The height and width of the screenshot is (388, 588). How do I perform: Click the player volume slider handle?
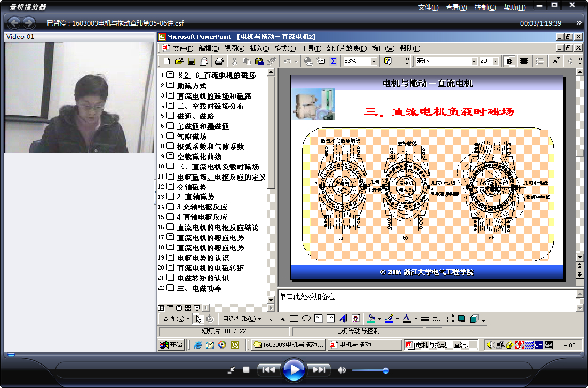click(385, 370)
